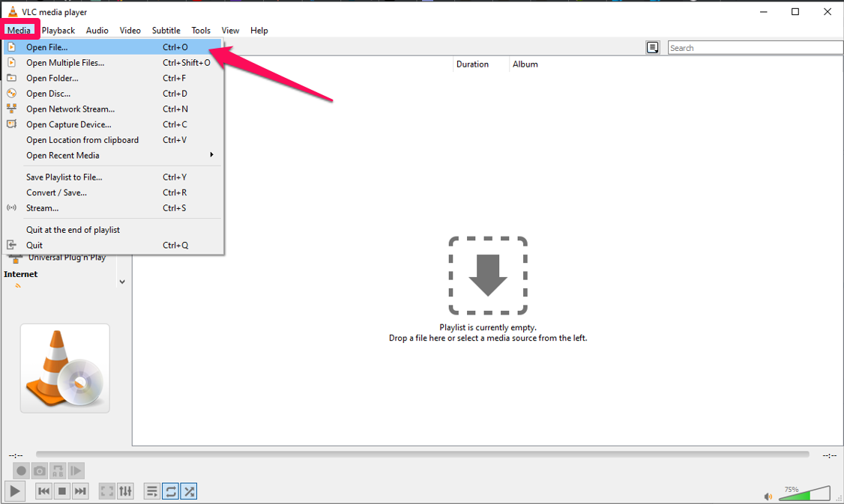Click the playlist Search field
The height and width of the screenshot is (504, 844).
756,48
